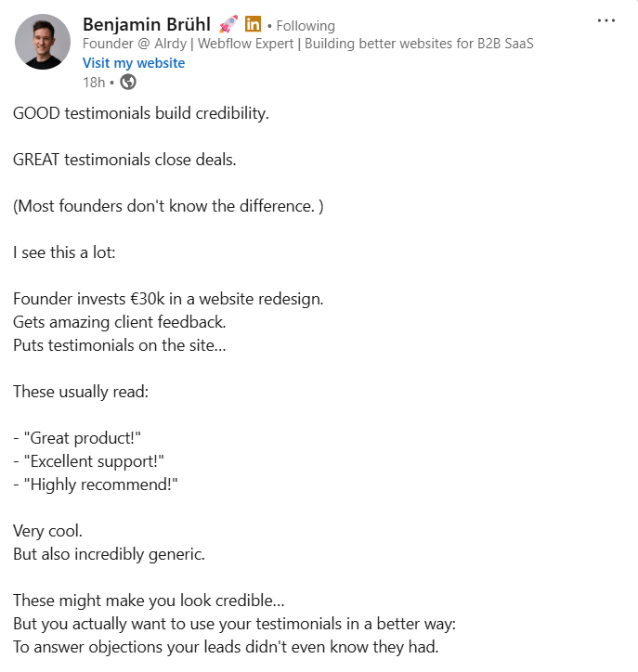Click the Following status label
The image size is (638, 672).
305,26
